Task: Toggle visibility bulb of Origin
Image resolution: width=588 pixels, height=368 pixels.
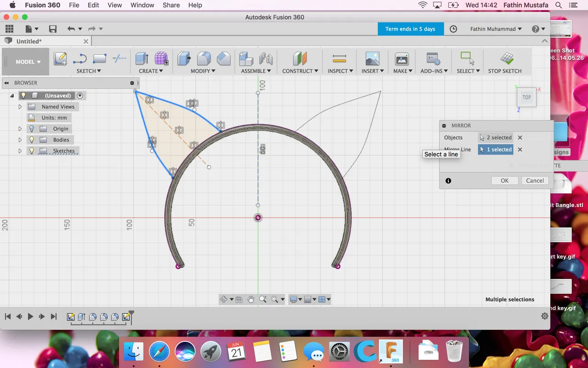Action: pos(32,129)
